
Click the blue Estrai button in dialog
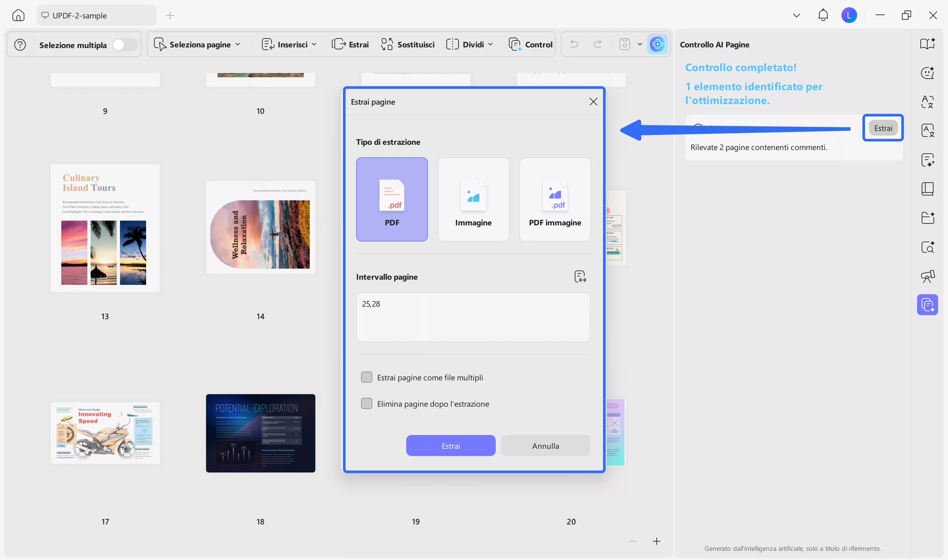450,445
